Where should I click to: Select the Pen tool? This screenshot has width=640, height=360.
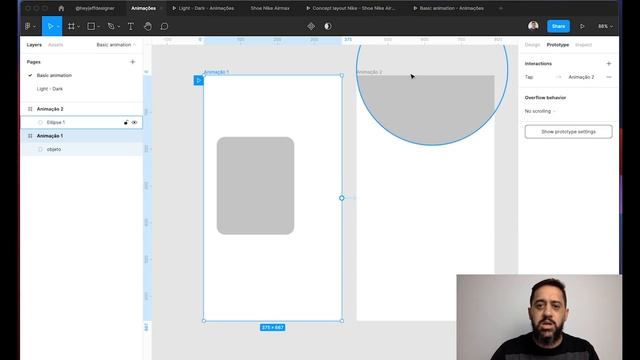111,26
